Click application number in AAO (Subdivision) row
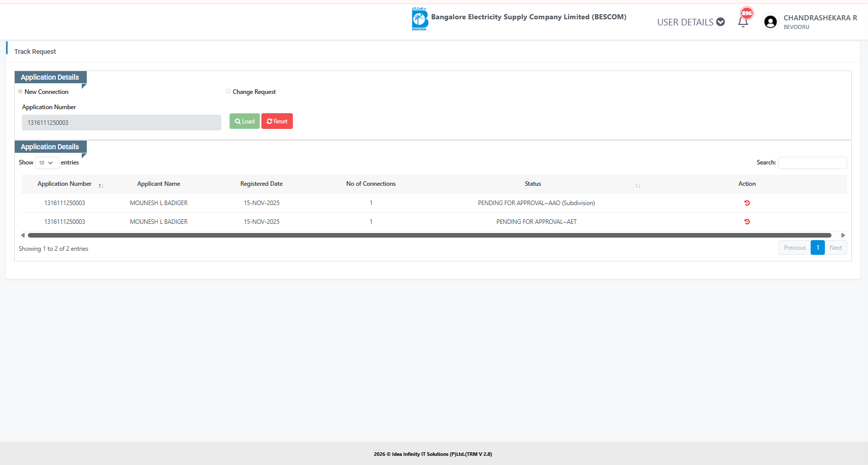Viewport: 868px width, 465px height. (64, 203)
